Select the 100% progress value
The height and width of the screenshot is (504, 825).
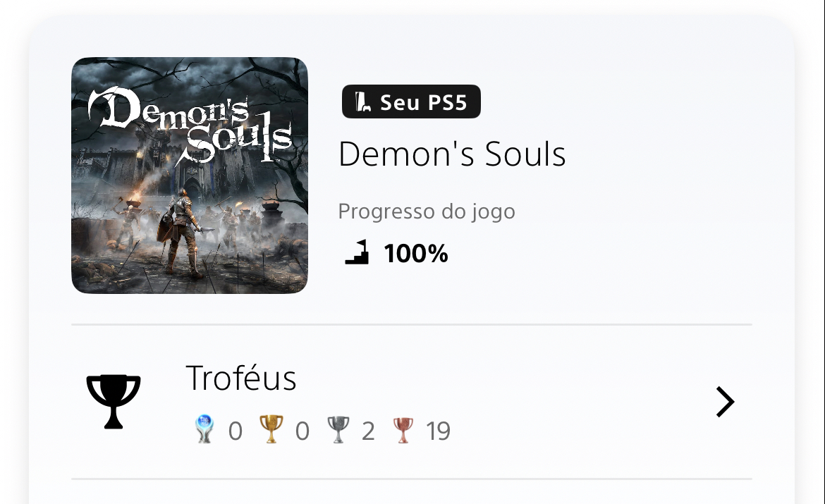click(415, 254)
